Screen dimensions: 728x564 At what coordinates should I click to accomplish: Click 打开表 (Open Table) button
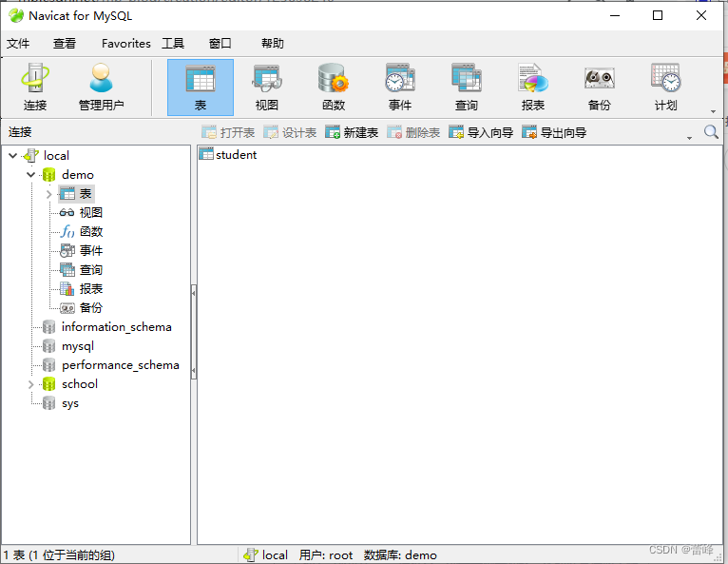228,133
